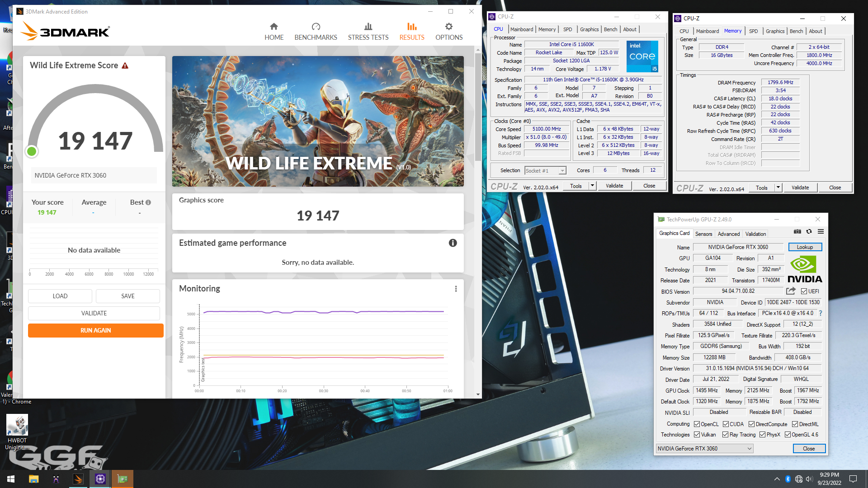Open 3DMark Options gear

(448, 32)
